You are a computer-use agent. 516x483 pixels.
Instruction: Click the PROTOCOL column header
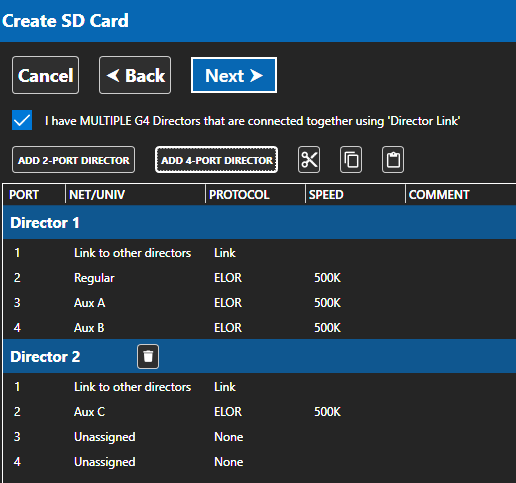pos(239,195)
